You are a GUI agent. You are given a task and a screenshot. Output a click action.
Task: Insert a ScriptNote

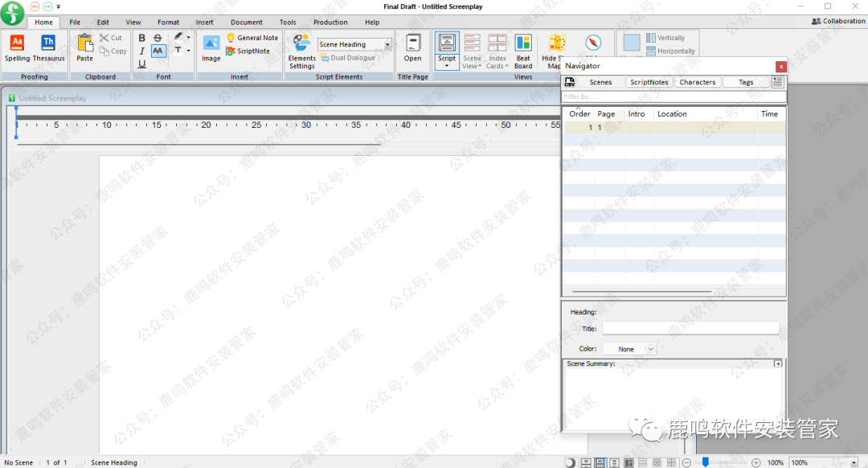pos(248,51)
